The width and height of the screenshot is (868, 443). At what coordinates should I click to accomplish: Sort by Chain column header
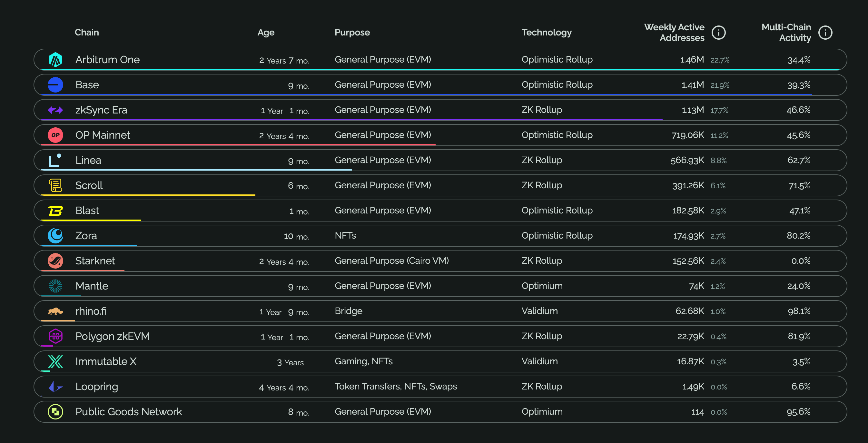click(x=87, y=32)
